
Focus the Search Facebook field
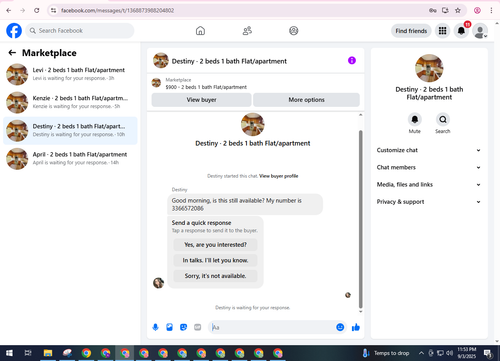pos(80,31)
